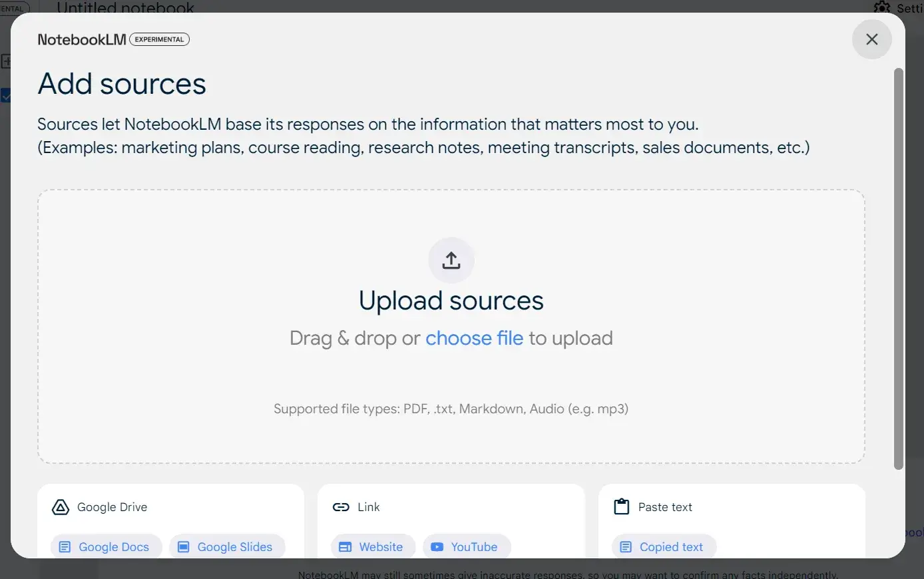The image size is (924, 579).
Task: Click the 'Paste text' card label
Action: (x=665, y=507)
